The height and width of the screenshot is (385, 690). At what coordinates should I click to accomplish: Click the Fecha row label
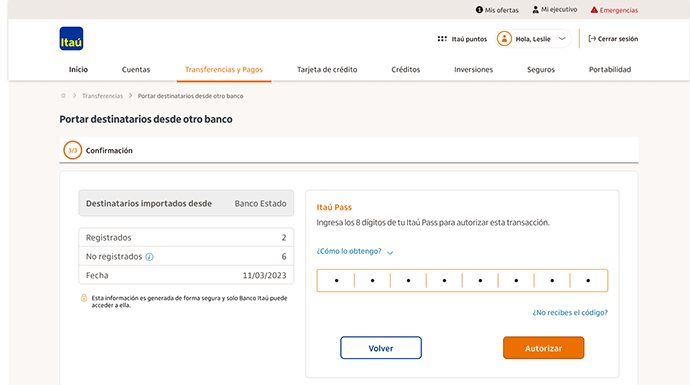click(97, 275)
